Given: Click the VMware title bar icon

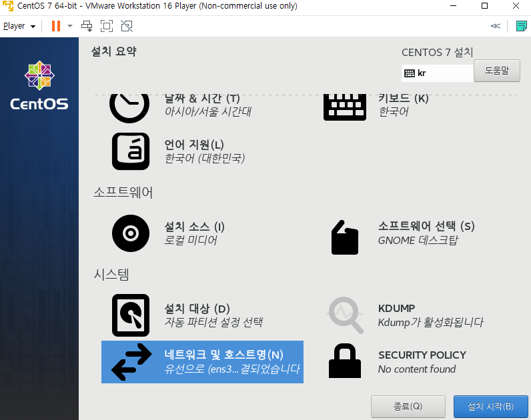Looking at the screenshot, I should [8, 6].
